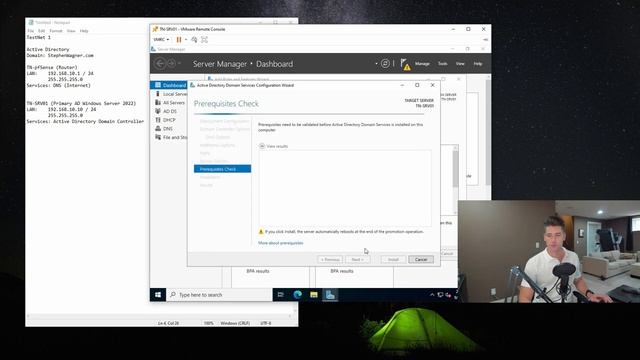Click 'Services: DNS (Internet)' line in Notepad
Screen dimensions: 640x360
pyautogui.click(x=59, y=85)
